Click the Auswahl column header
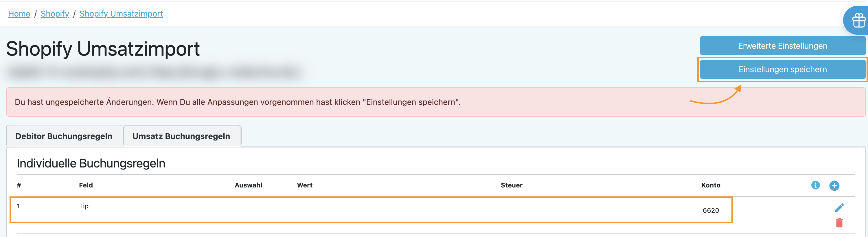 (x=248, y=185)
